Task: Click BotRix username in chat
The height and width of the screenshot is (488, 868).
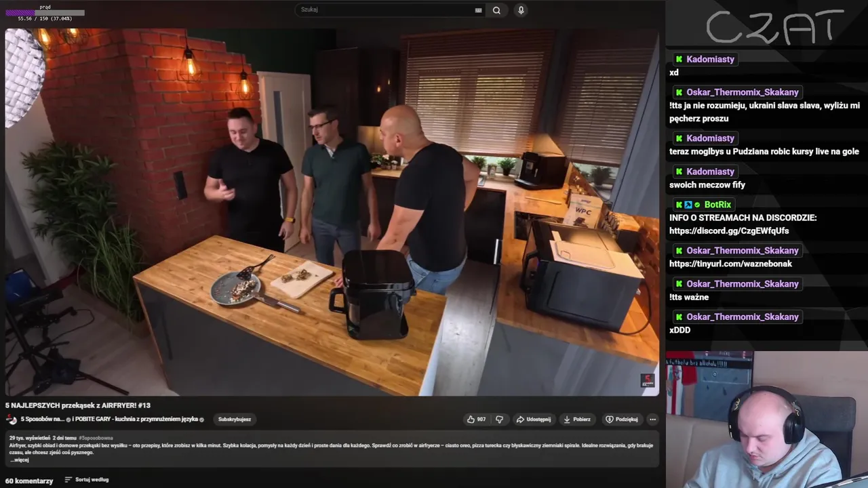Action: point(717,205)
